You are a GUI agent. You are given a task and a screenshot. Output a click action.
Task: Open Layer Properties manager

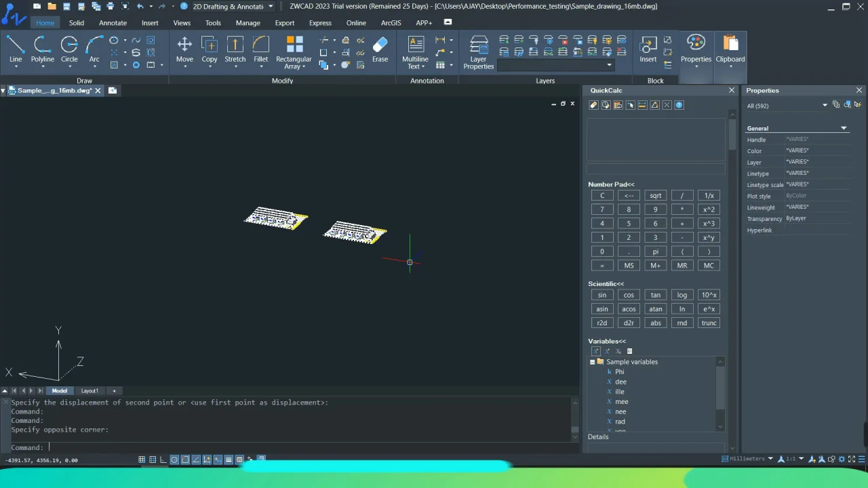[479, 52]
